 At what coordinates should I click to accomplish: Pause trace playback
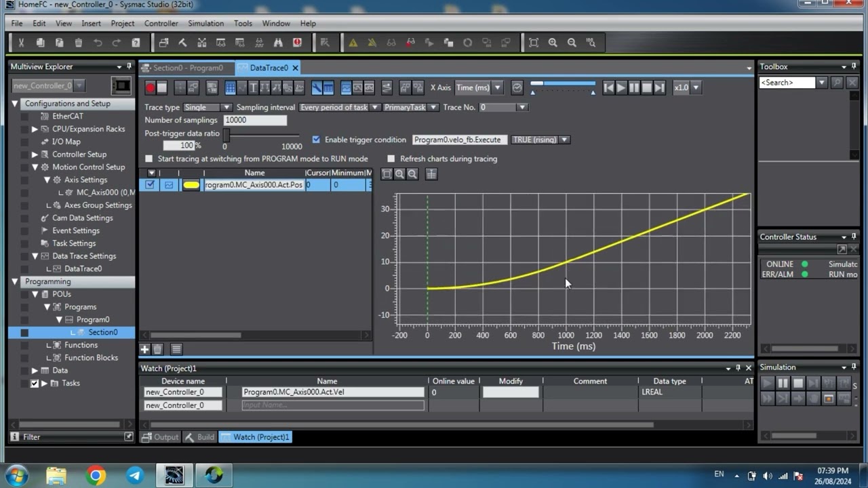coord(634,87)
